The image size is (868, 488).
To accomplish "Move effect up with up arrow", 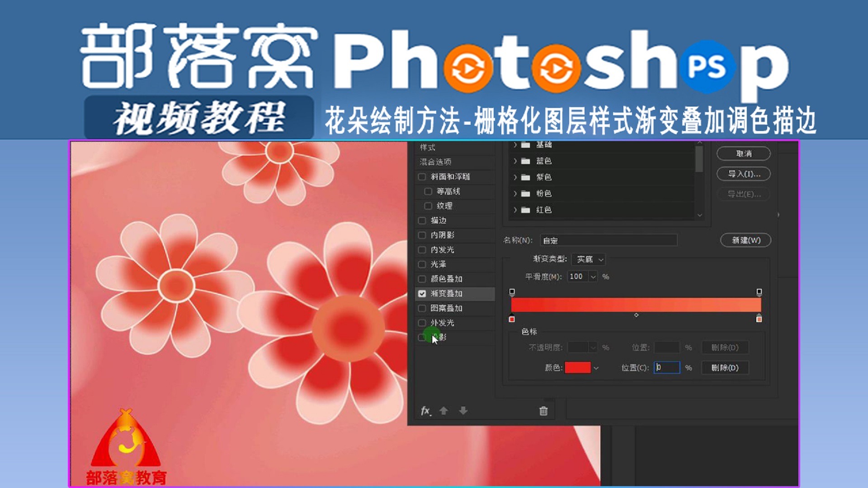I will pos(443,411).
